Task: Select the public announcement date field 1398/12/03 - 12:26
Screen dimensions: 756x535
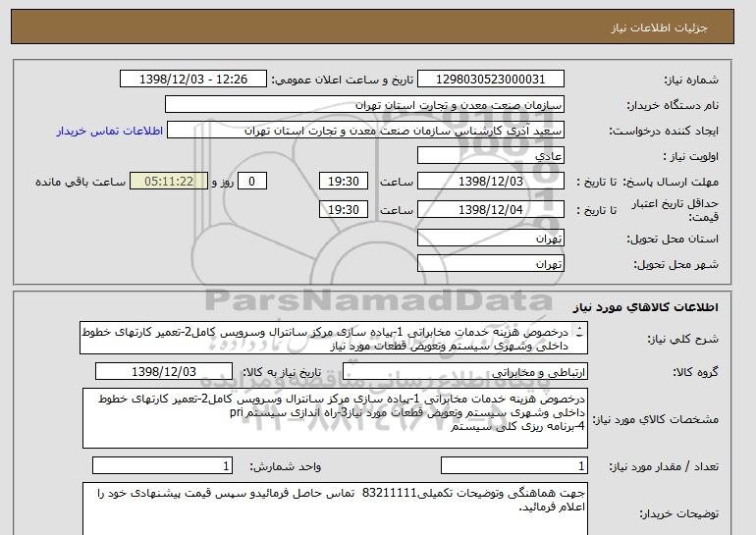Action: pyautogui.click(x=192, y=80)
